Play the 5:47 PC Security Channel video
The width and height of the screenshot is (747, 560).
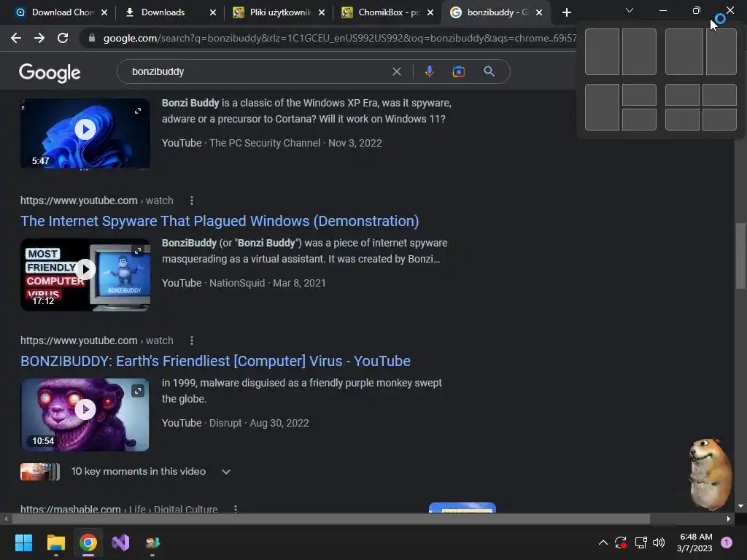(85, 129)
